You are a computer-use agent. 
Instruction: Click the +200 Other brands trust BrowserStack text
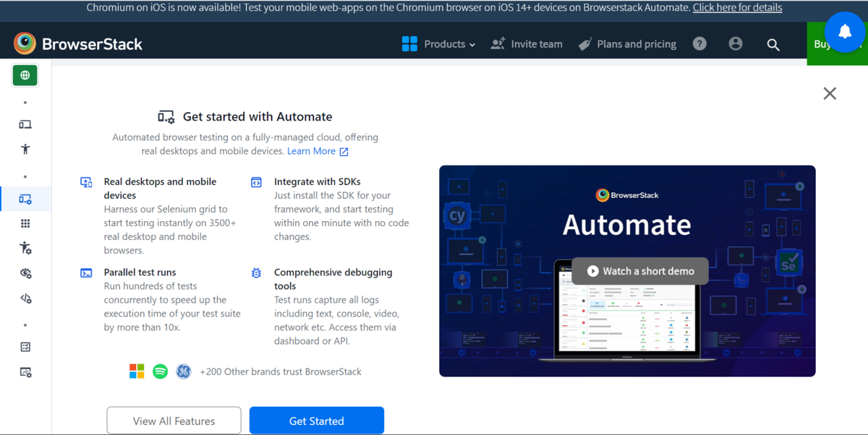[281, 371]
